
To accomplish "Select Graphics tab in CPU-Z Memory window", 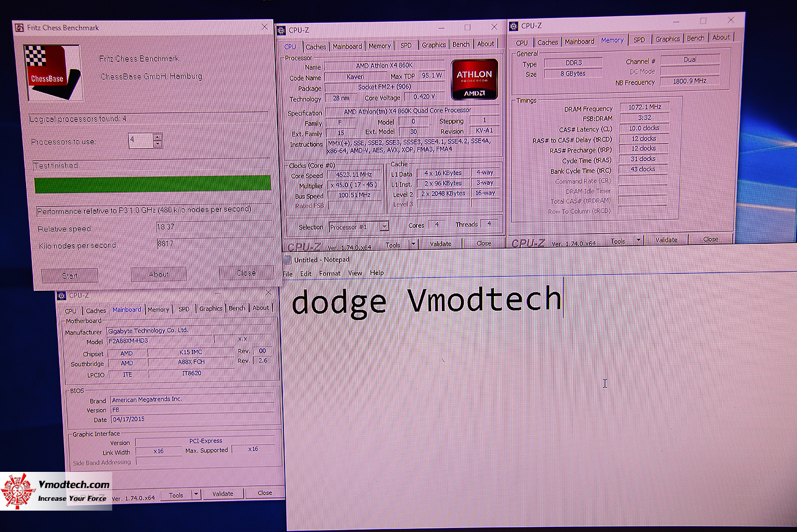I will pyautogui.click(x=667, y=39).
